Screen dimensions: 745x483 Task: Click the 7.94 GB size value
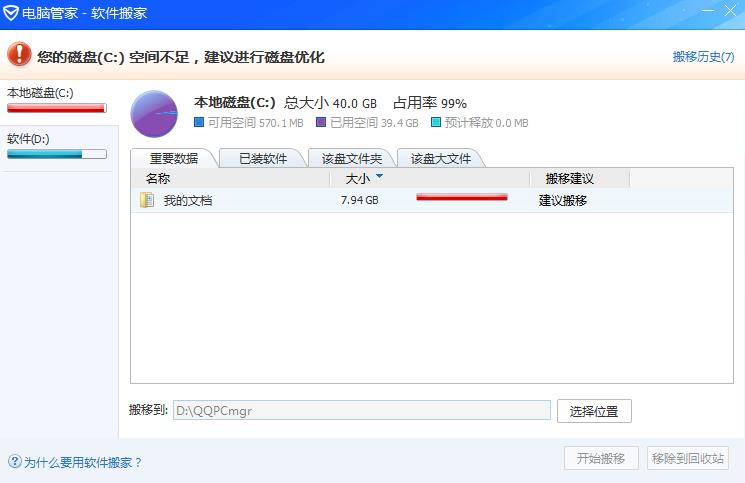coord(360,200)
